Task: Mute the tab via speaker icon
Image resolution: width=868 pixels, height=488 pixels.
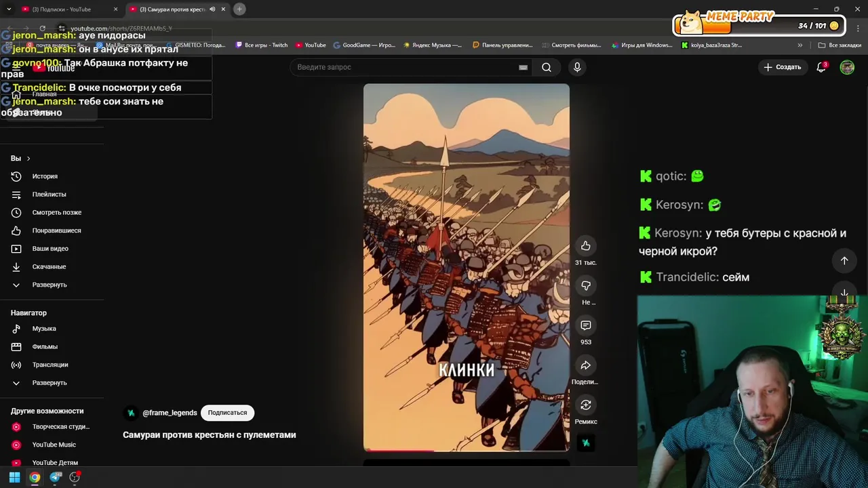Action: (212, 9)
